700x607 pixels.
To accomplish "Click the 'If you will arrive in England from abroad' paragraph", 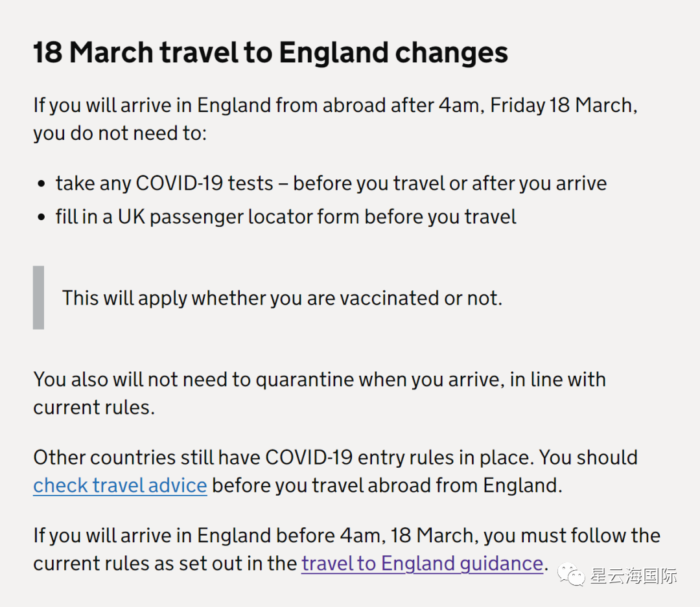I will [335, 105].
